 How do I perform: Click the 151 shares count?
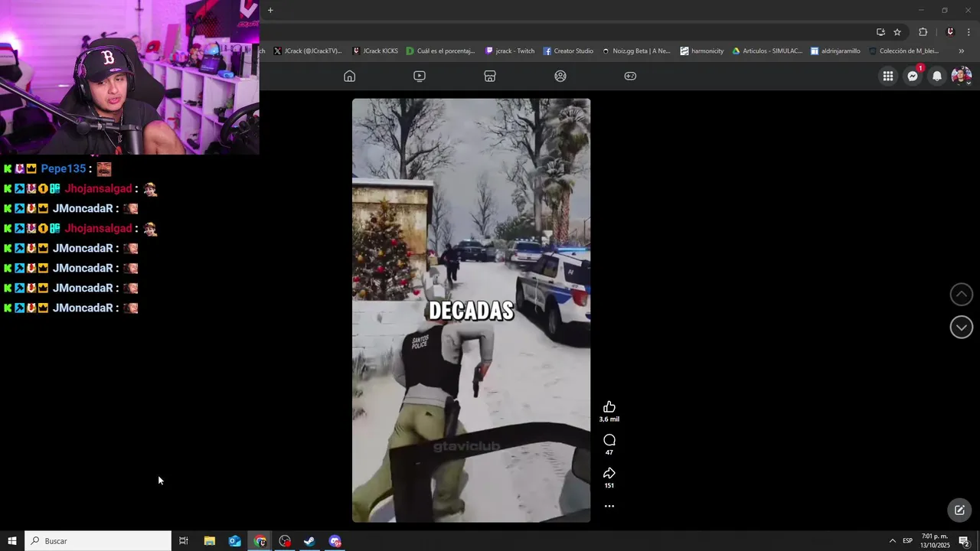click(609, 485)
